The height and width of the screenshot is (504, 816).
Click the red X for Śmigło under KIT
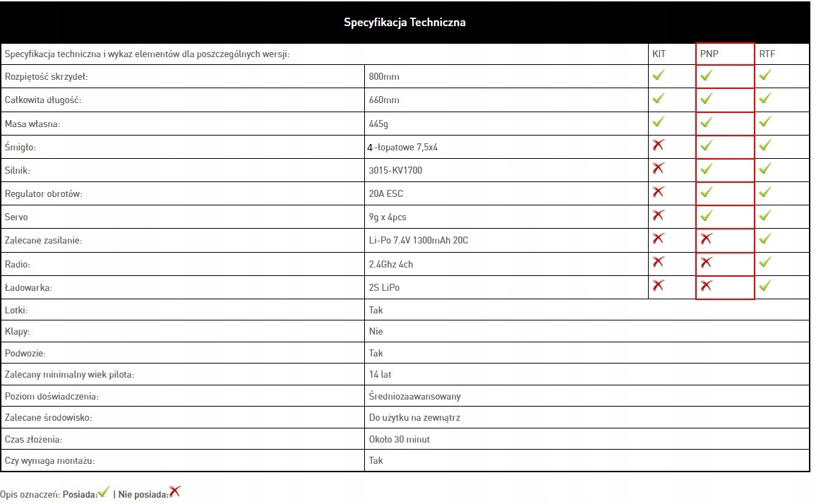(x=659, y=145)
